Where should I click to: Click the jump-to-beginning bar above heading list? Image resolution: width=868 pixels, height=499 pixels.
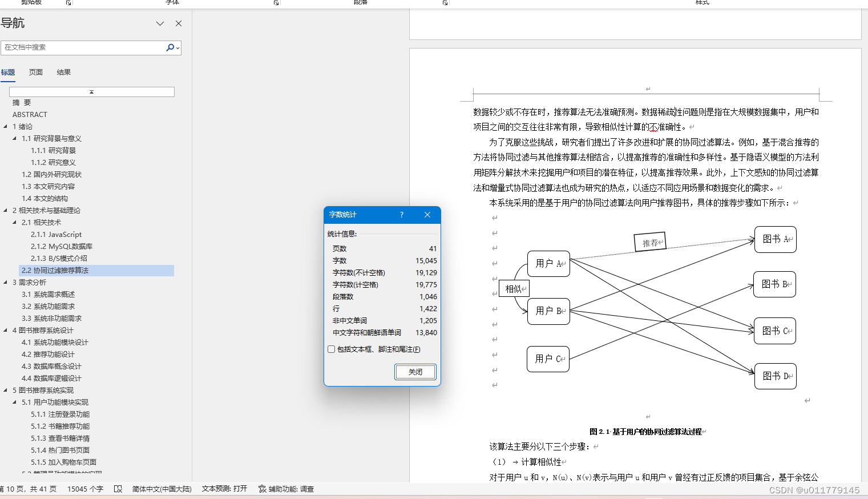coord(92,92)
